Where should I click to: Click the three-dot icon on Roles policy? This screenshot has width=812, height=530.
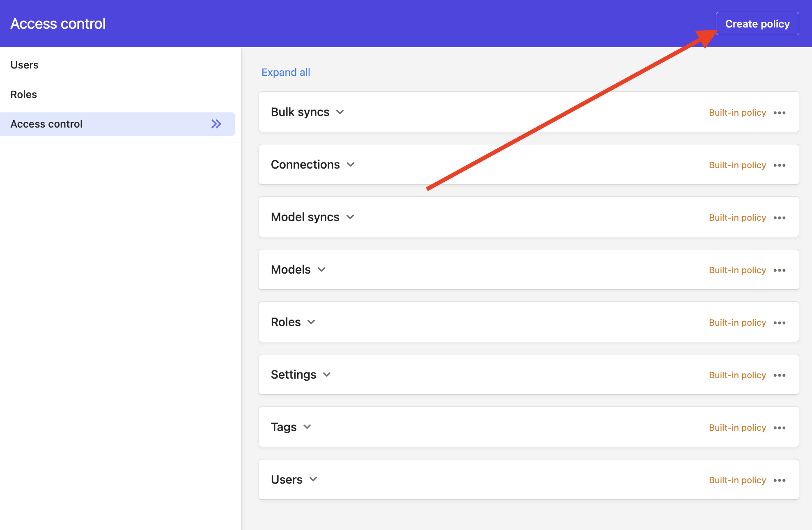(x=779, y=323)
